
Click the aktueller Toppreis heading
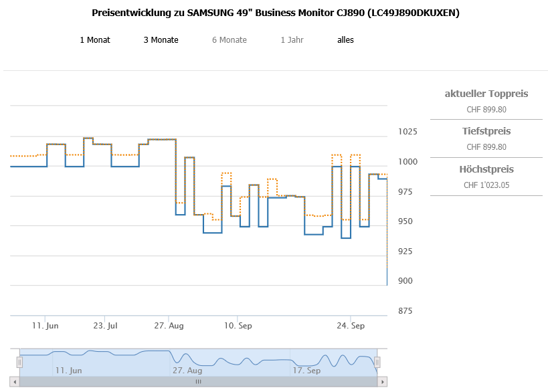tap(486, 94)
